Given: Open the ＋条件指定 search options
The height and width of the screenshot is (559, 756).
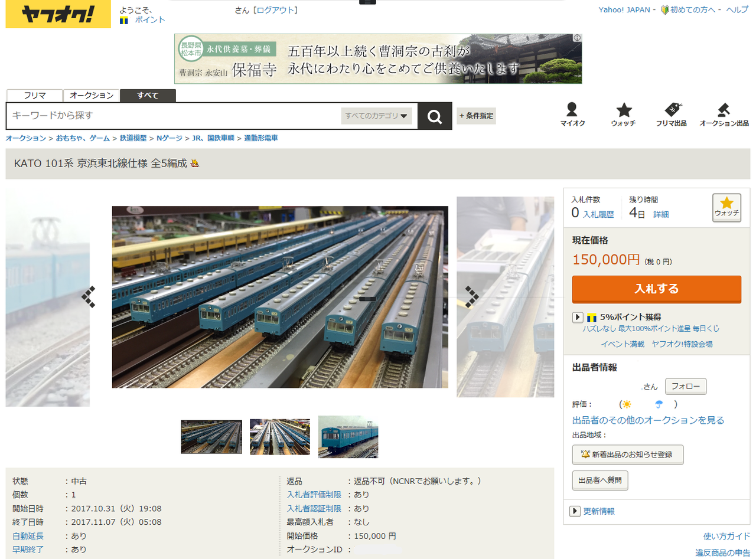Looking at the screenshot, I should 476,116.
